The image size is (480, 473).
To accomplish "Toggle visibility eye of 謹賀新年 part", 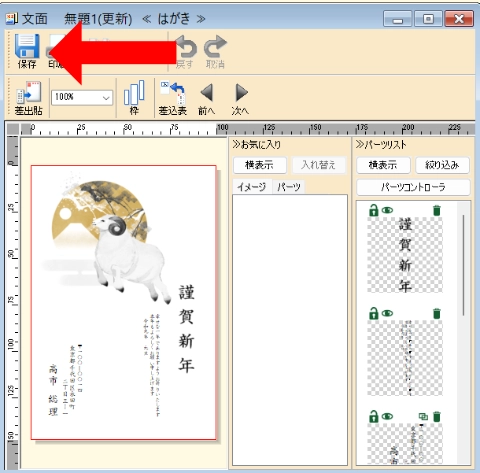I will click(387, 210).
